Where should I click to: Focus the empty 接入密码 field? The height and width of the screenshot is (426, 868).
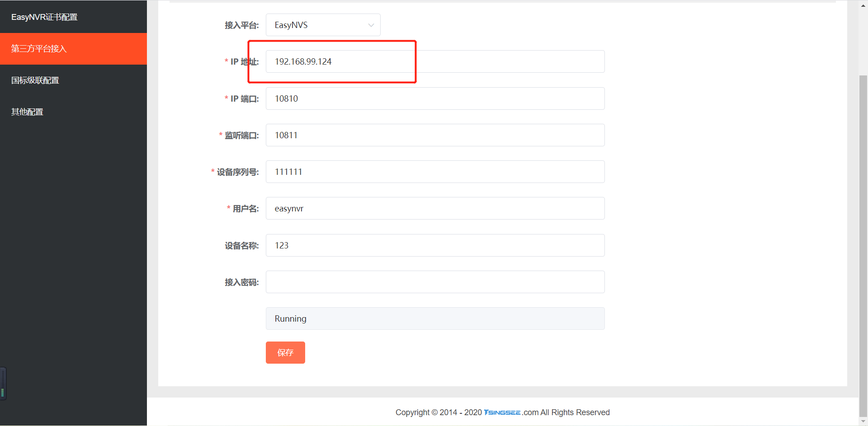tap(435, 282)
